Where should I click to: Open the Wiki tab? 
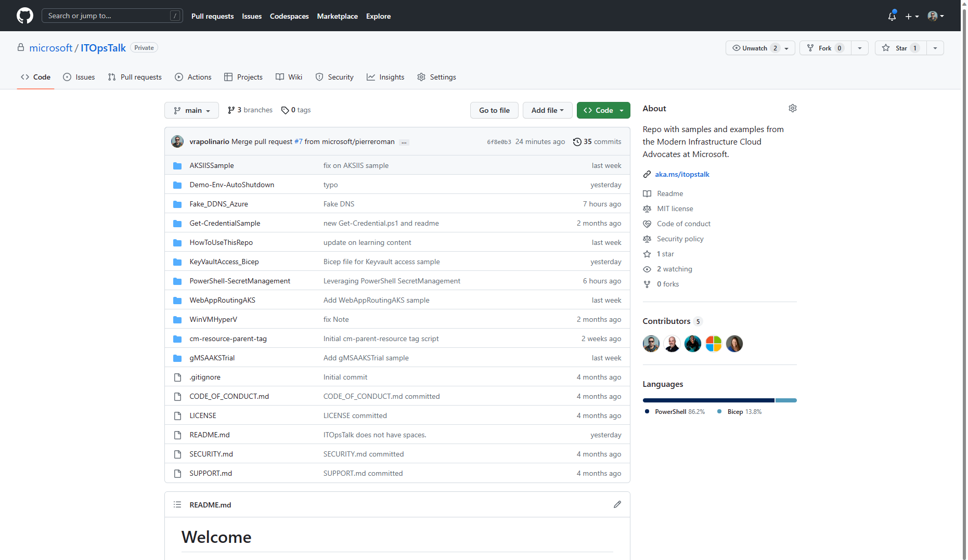pos(289,77)
